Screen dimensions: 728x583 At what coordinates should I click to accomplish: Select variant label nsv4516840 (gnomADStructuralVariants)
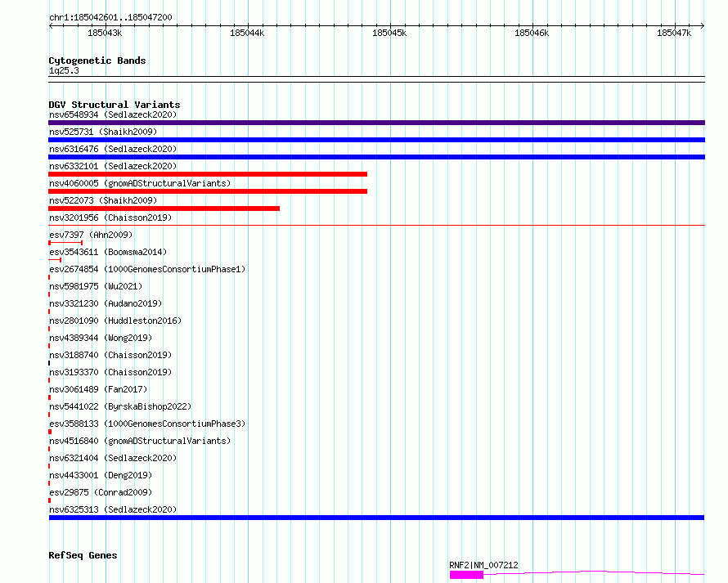[x=140, y=441]
